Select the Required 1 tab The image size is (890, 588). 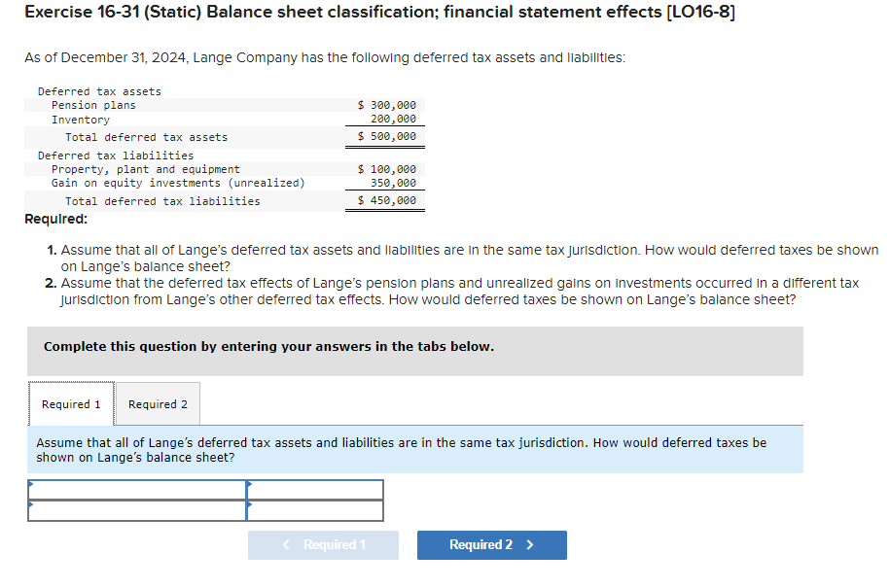coord(71,403)
